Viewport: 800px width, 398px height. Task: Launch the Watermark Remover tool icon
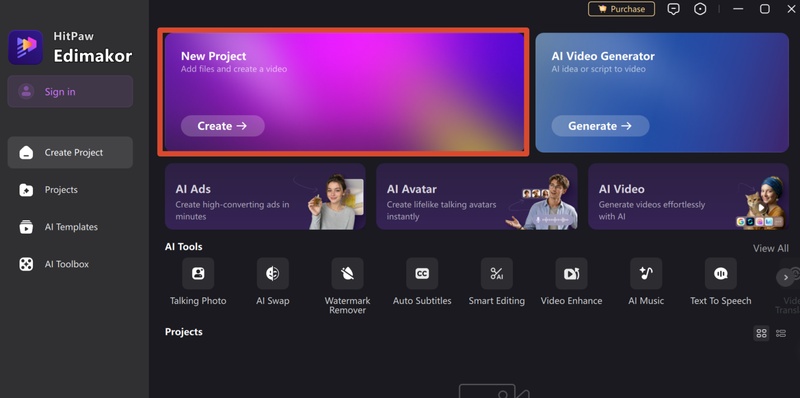coord(347,273)
